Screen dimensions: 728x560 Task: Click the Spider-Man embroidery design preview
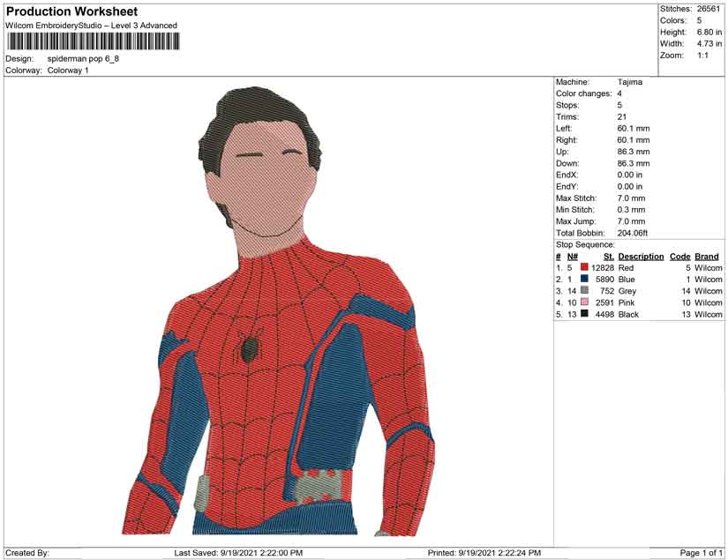coord(279,310)
